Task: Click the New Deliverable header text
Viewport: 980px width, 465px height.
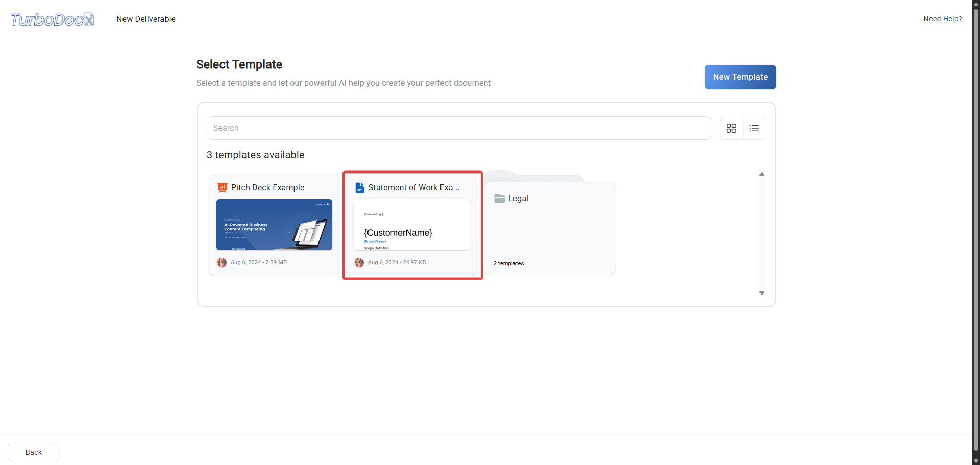Action: (x=146, y=19)
